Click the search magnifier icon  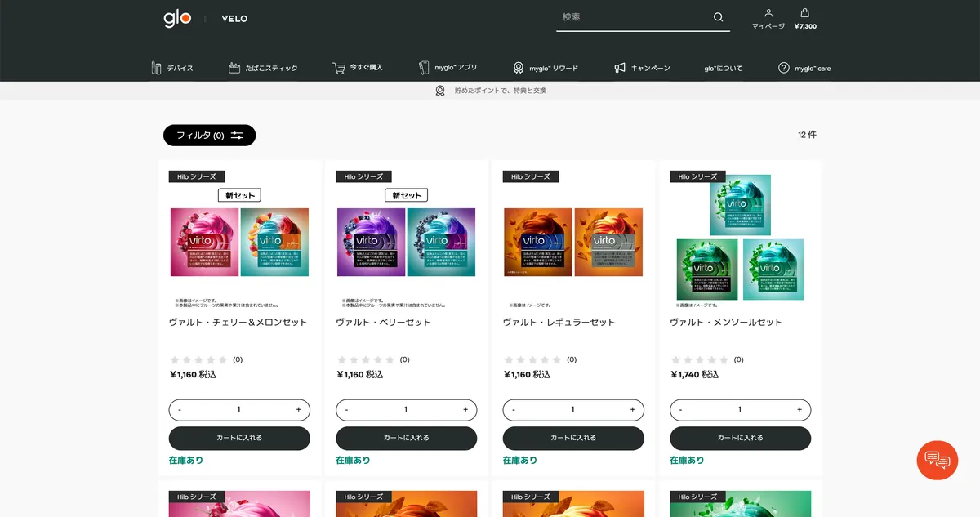[719, 17]
